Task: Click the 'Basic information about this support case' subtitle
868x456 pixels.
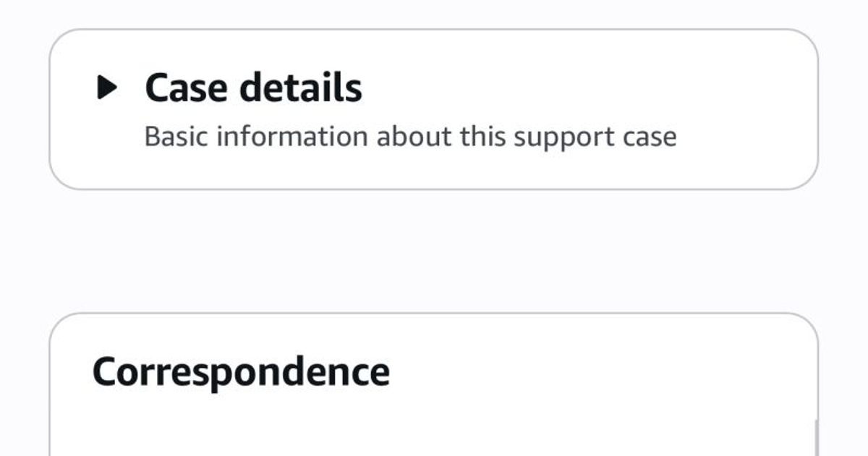Action: [410, 137]
